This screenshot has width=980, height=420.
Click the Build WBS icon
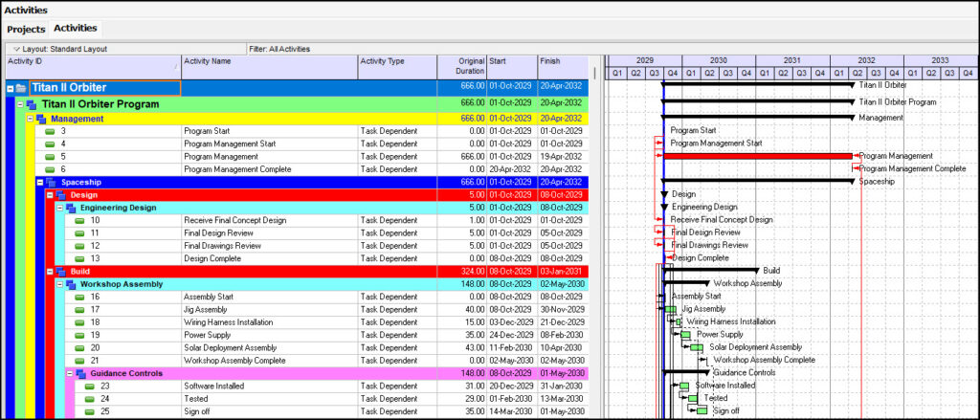pyautogui.click(x=60, y=272)
